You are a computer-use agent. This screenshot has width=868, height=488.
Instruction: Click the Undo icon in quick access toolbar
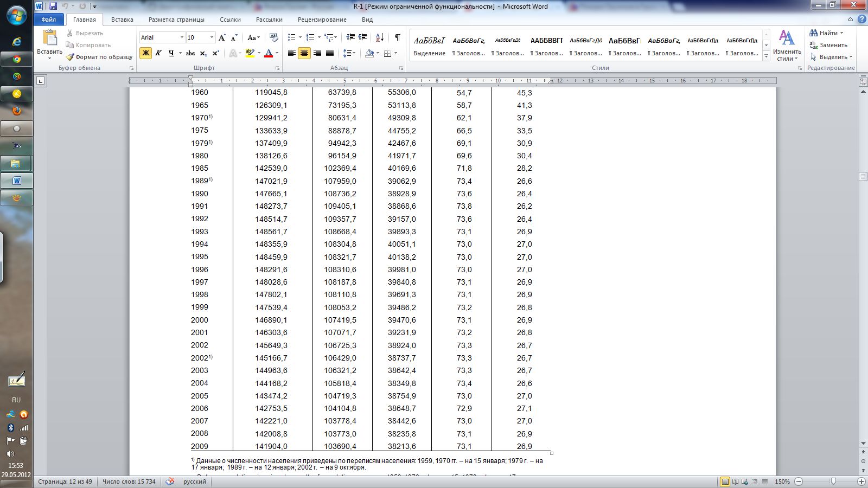pos(65,7)
